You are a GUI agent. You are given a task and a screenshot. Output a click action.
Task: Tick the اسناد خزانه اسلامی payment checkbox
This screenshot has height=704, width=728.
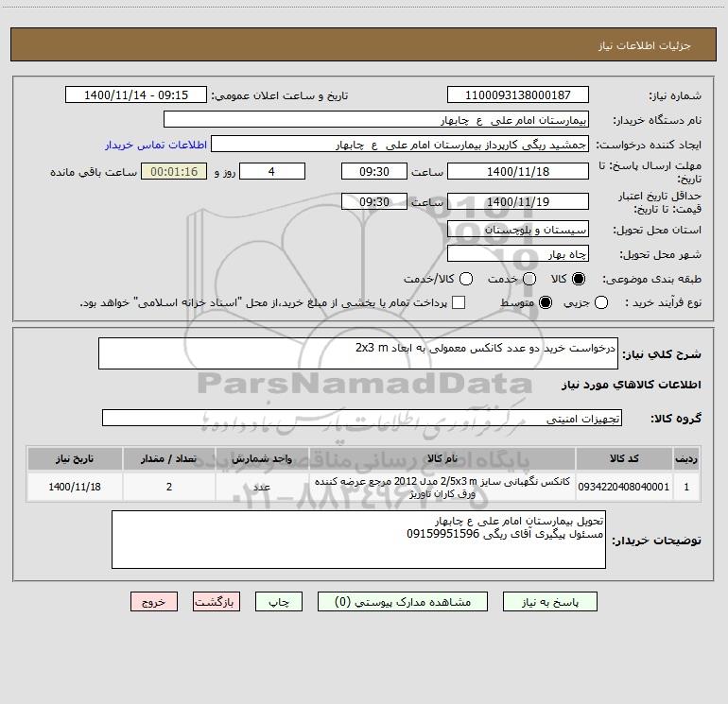[x=459, y=302]
